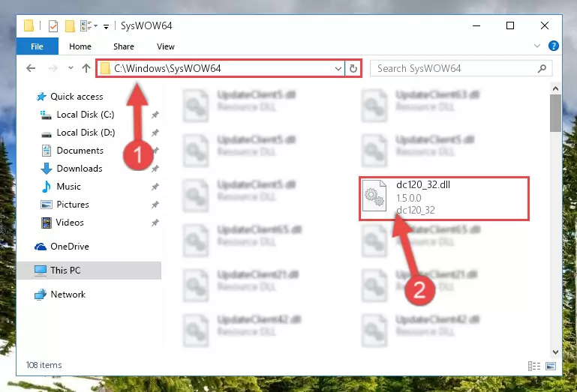Click the pin icon beside Music
The width and height of the screenshot is (577, 392).
pos(155,187)
